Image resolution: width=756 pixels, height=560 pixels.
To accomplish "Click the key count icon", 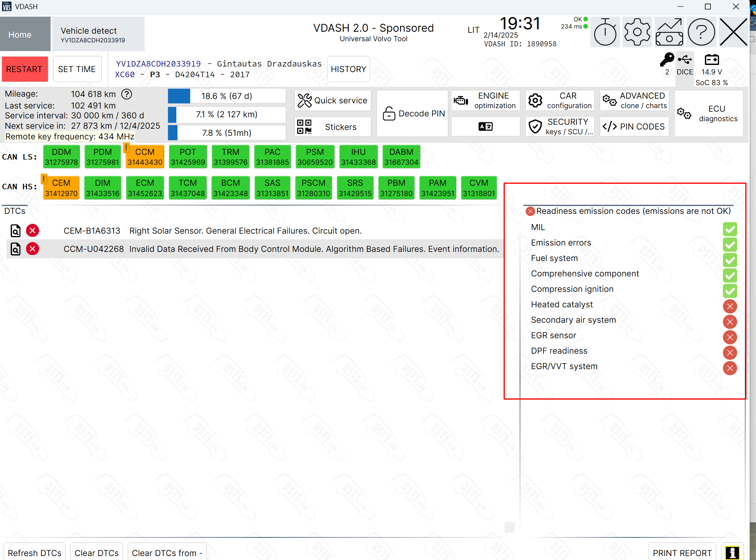I will coord(667,60).
